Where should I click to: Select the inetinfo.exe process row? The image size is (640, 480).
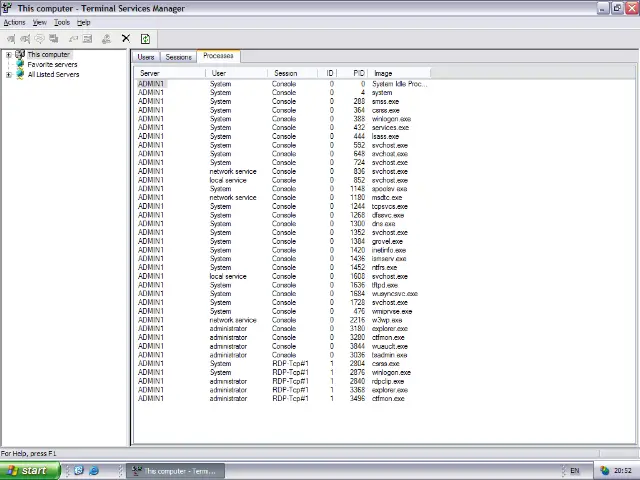tap(282, 250)
